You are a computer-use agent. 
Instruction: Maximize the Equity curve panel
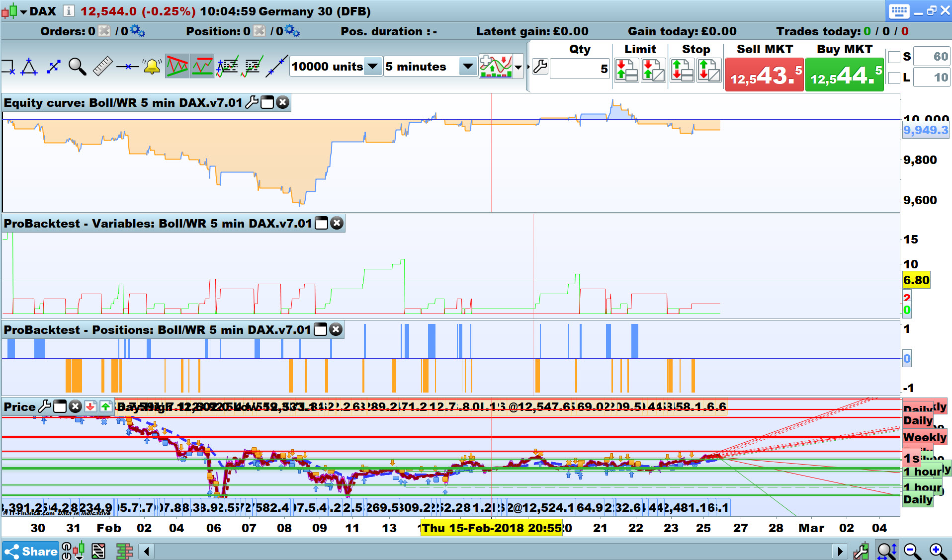(x=267, y=102)
